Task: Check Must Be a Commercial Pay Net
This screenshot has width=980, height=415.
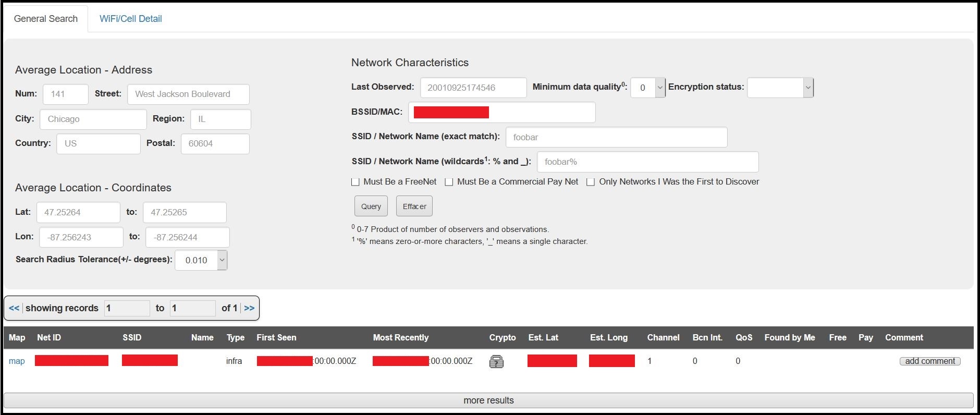Action: pyautogui.click(x=449, y=182)
